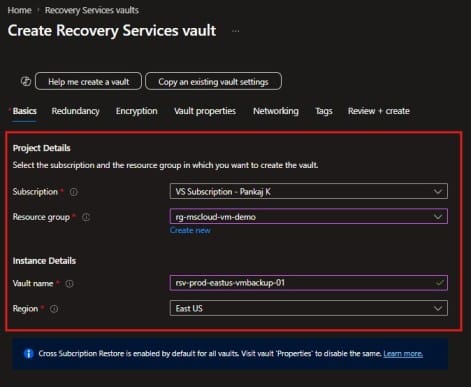Expand the Subscription dropdown
This screenshot has height=387, width=471.
(309, 191)
